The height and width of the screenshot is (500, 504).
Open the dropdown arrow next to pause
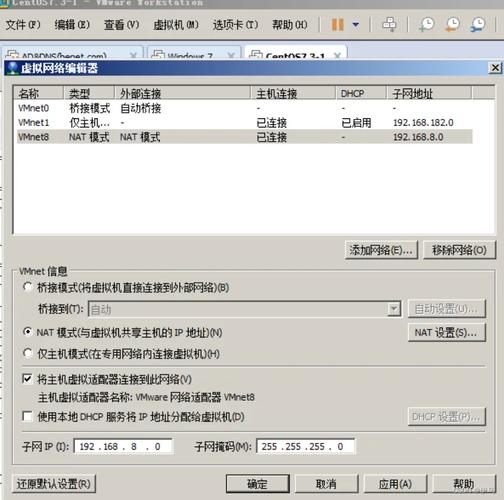click(356, 25)
